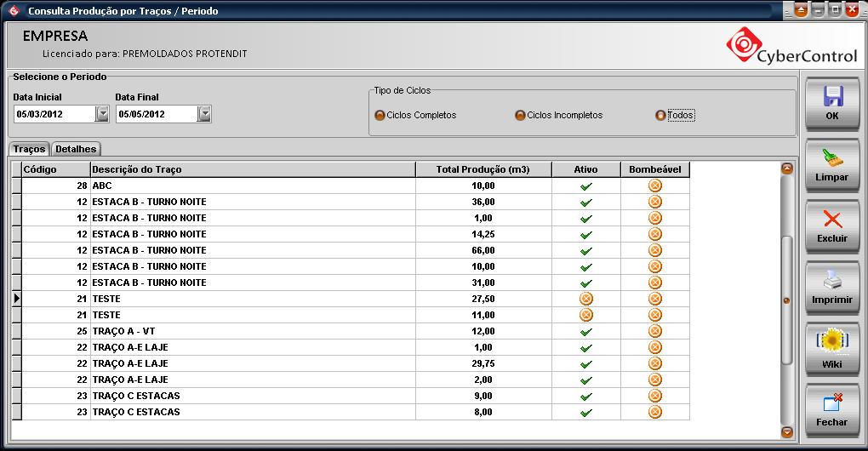Click orange Ativo icon in TESTE 27,50 row
Viewport: 868px width, 451px height.
click(x=585, y=299)
